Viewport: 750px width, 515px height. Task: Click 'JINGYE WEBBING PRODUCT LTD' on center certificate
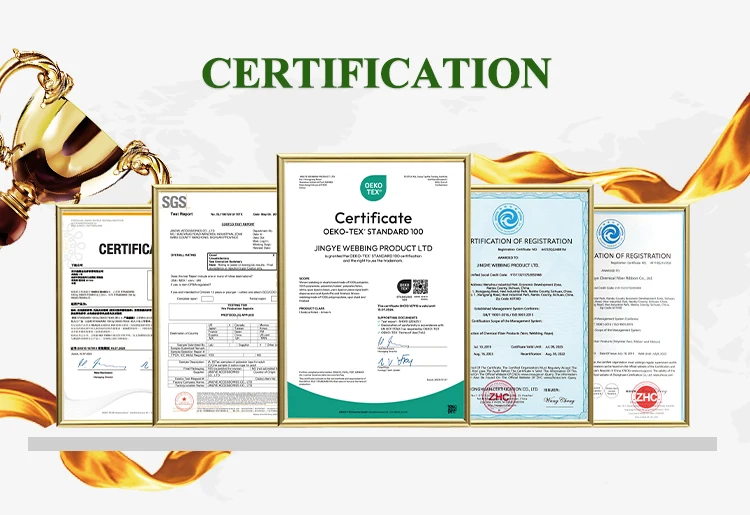373,248
